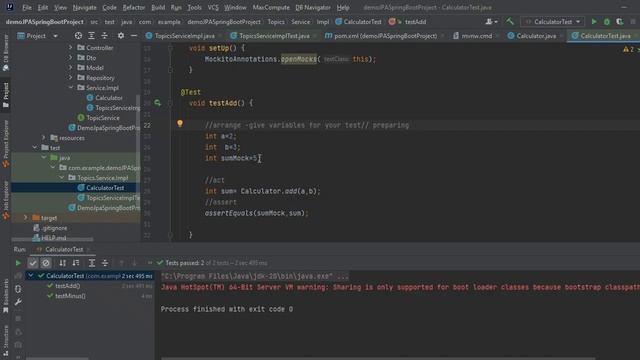
Task: Open DB Browser sidebar tool window
Action: pos(6,52)
